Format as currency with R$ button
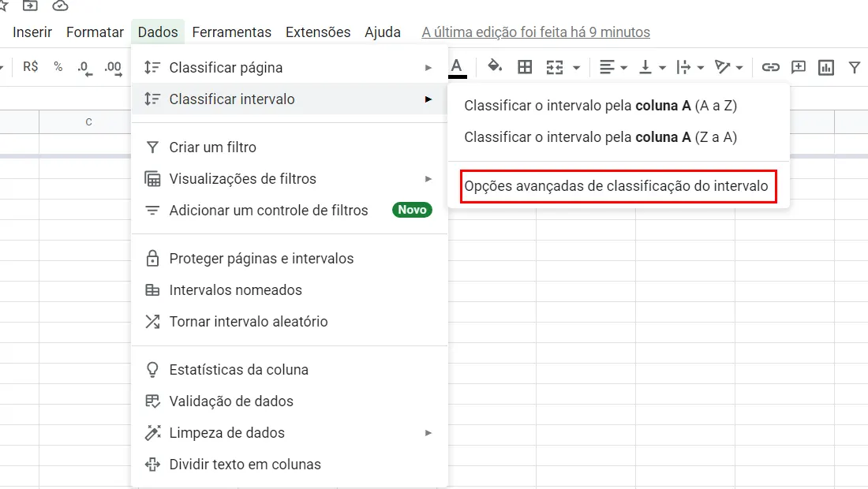Viewport: 868px width, 489px height. [x=31, y=67]
